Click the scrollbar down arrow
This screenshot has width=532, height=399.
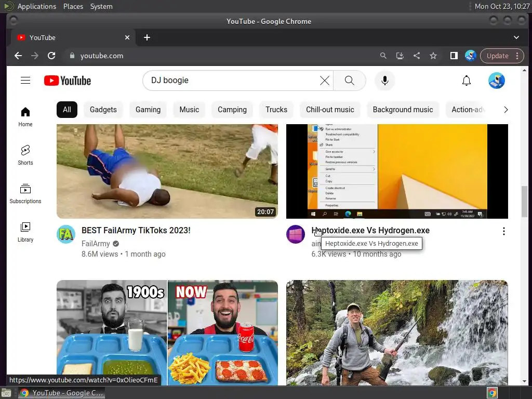click(x=525, y=382)
